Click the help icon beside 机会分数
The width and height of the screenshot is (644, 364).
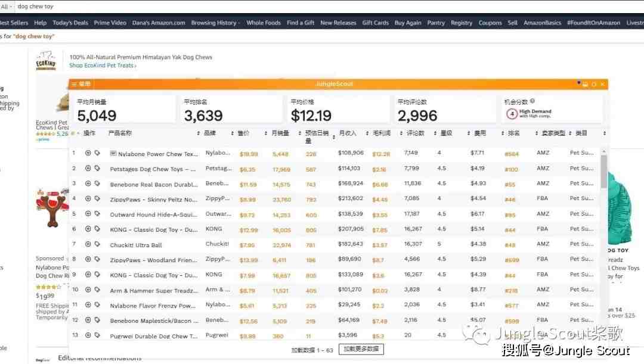pos(532,101)
